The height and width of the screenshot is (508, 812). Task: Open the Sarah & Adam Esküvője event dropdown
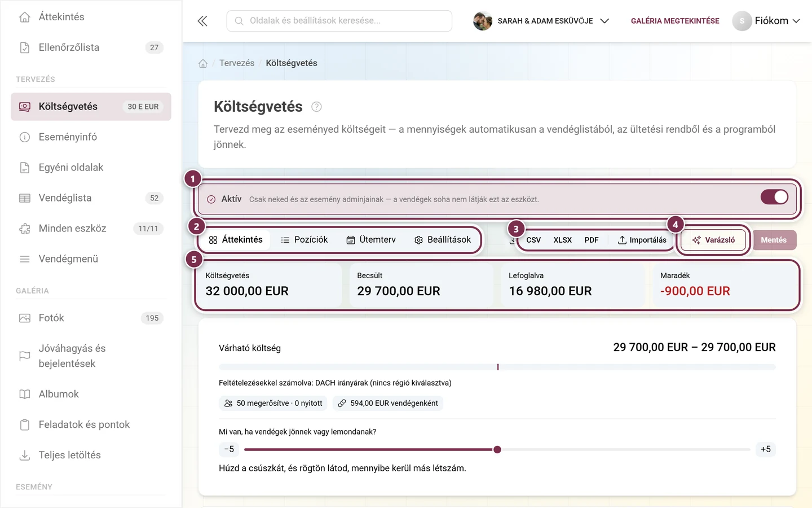(x=541, y=21)
